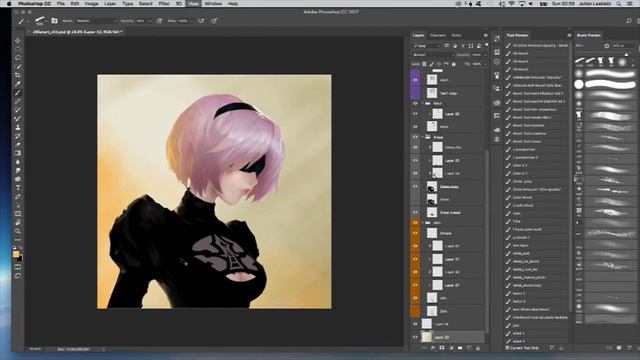Viewport: 640px width, 360px height.
Task: Create a new group folder
Action: pos(460,348)
